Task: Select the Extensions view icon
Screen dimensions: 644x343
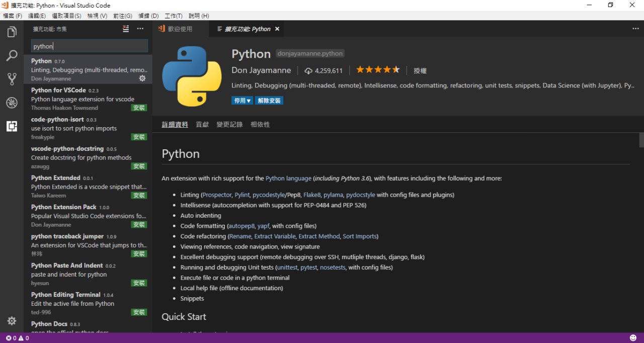Action: click(12, 126)
